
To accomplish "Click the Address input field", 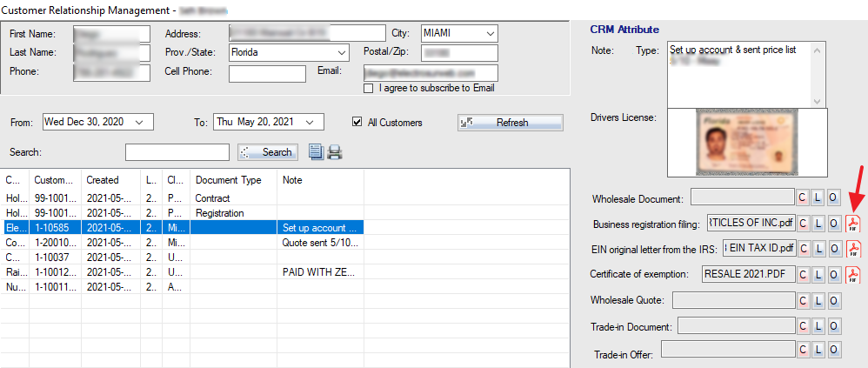I will 307,33.
